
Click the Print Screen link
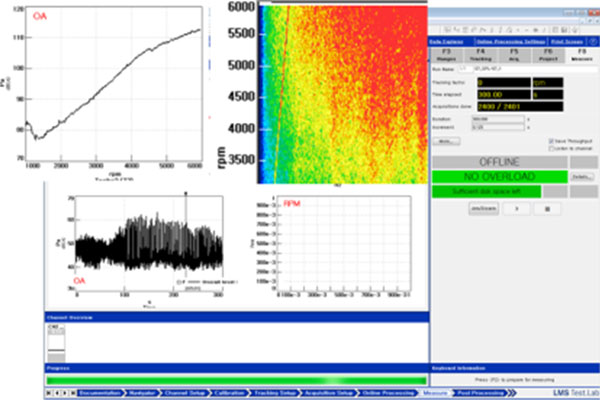pos(567,41)
